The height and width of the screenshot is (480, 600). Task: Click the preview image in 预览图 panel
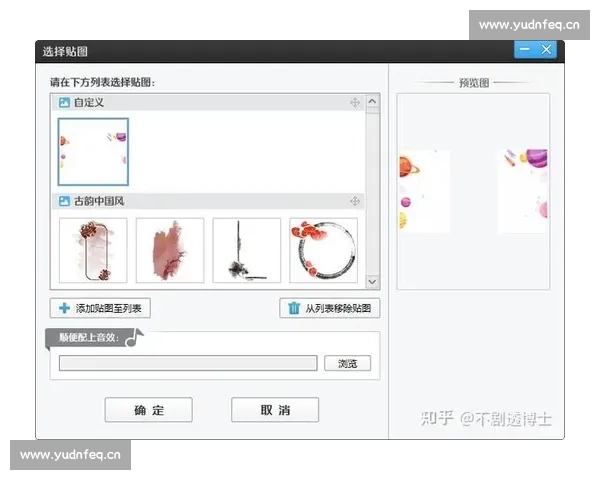pos(473,191)
